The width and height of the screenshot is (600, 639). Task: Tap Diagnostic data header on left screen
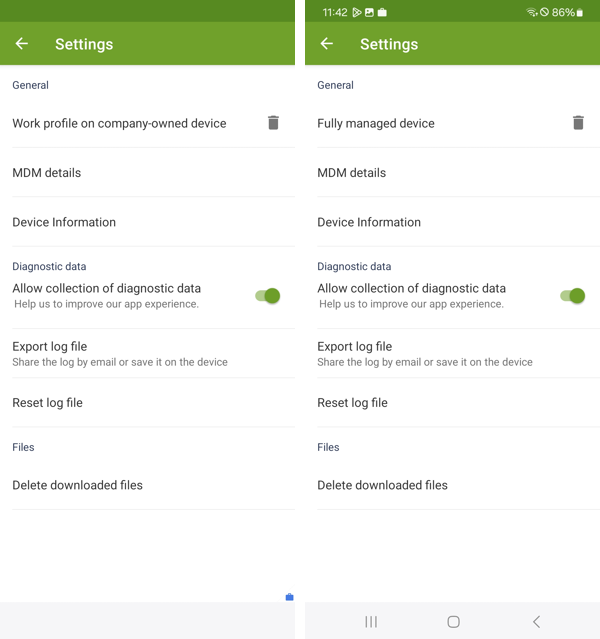49,266
